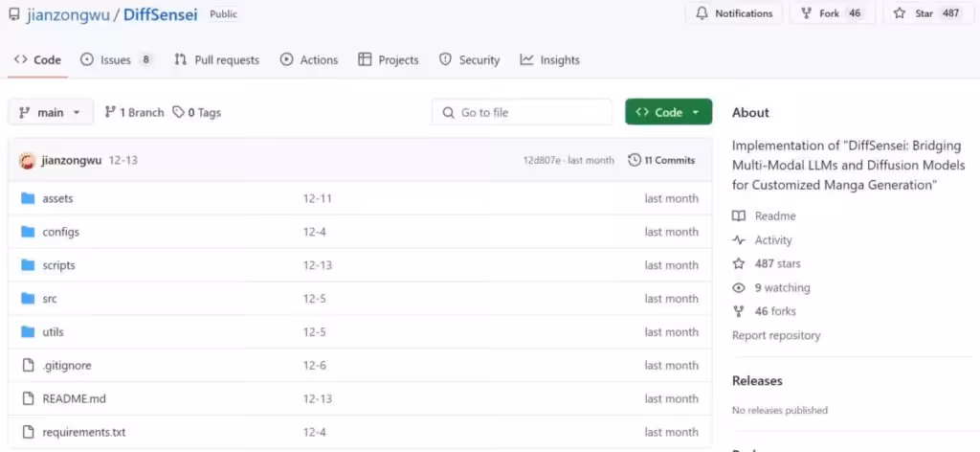980x452 pixels.
Task: Click the Report repository link
Action: coord(776,335)
